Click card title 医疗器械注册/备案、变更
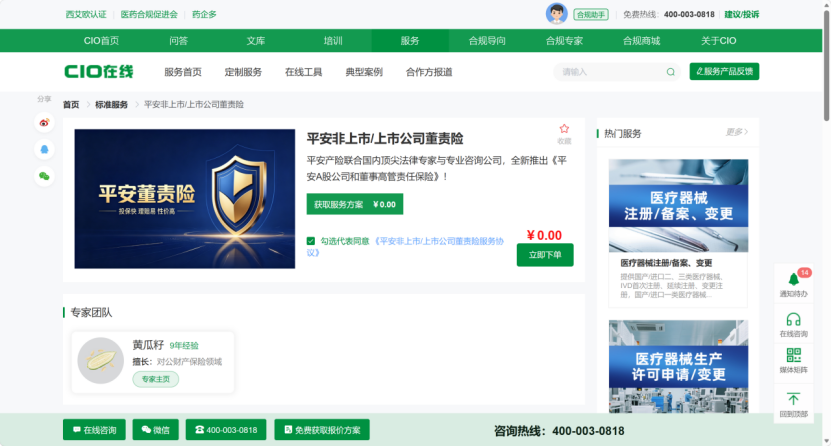 tap(666, 263)
